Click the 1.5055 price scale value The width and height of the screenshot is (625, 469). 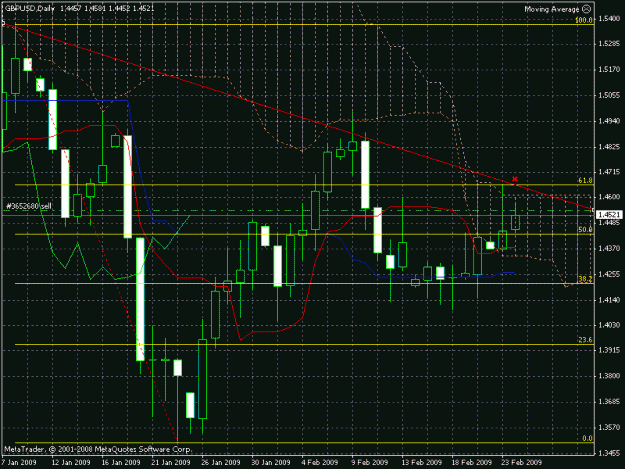pos(609,95)
